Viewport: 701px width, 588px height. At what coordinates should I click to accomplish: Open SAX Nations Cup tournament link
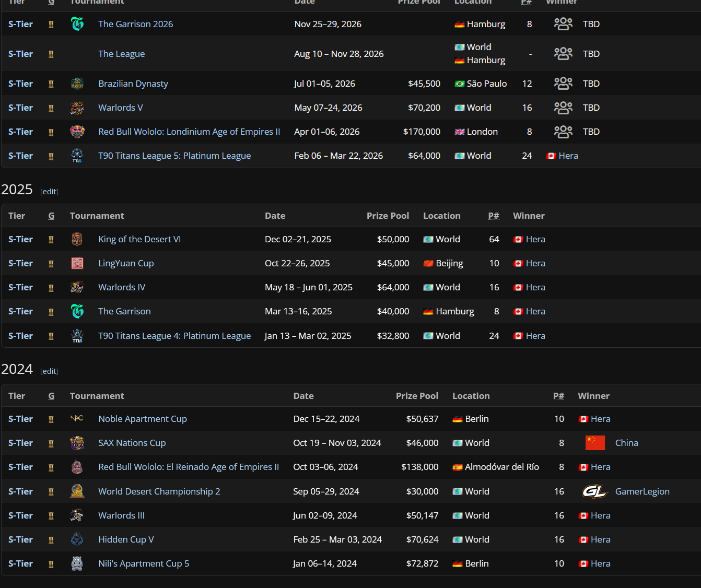click(x=132, y=443)
